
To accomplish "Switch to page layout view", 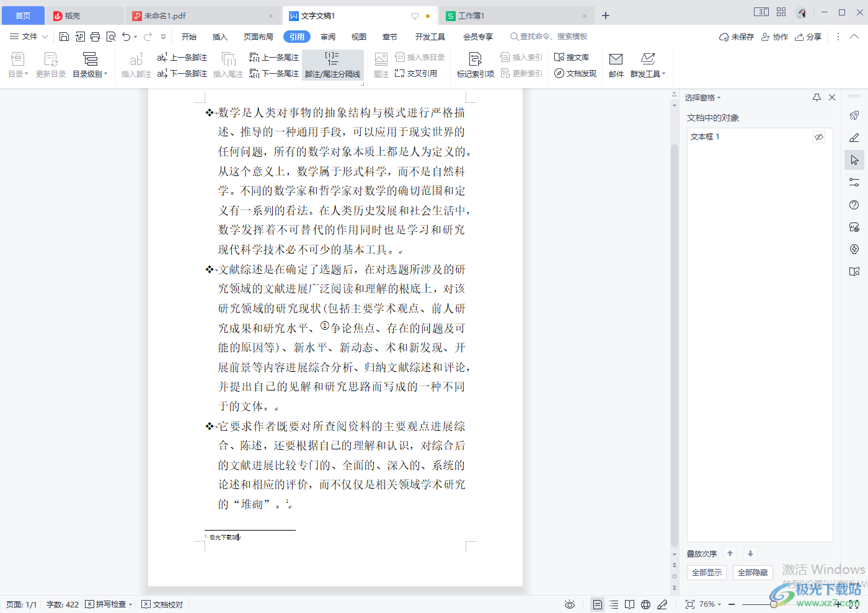I will click(597, 604).
